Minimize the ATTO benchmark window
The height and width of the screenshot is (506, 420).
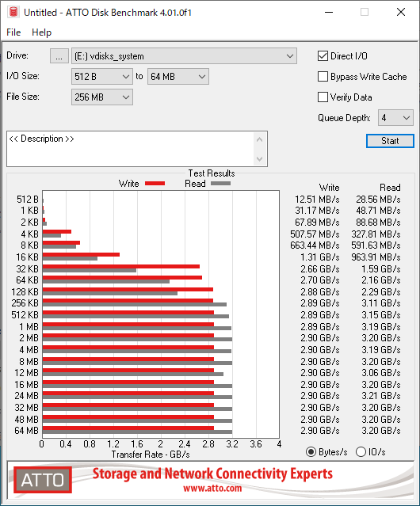click(x=329, y=12)
